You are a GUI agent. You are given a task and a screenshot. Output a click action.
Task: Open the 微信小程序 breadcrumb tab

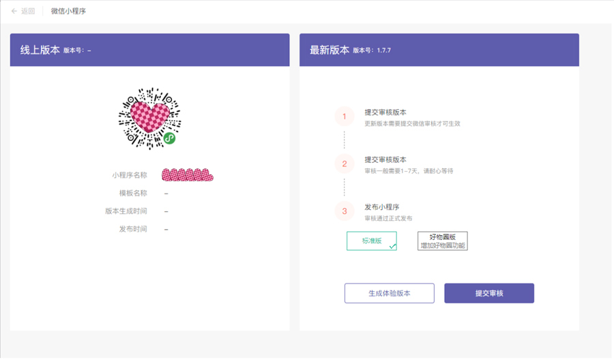point(68,11)
